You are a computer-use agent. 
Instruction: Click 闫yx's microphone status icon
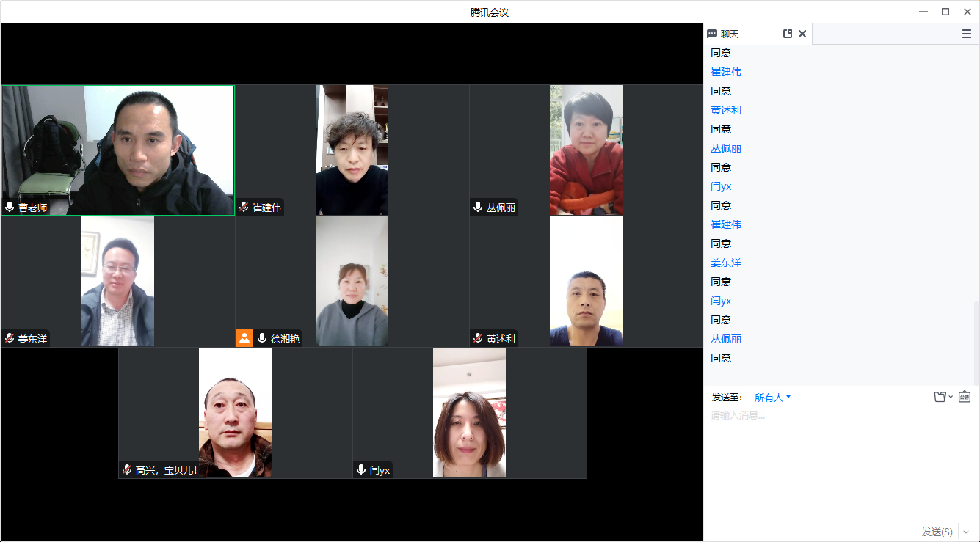(361, 470)
